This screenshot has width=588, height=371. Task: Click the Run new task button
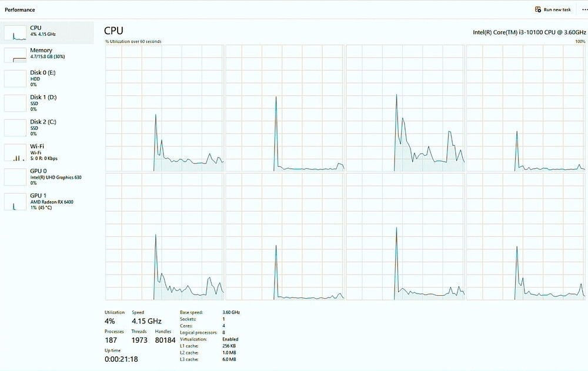point(557,9)
